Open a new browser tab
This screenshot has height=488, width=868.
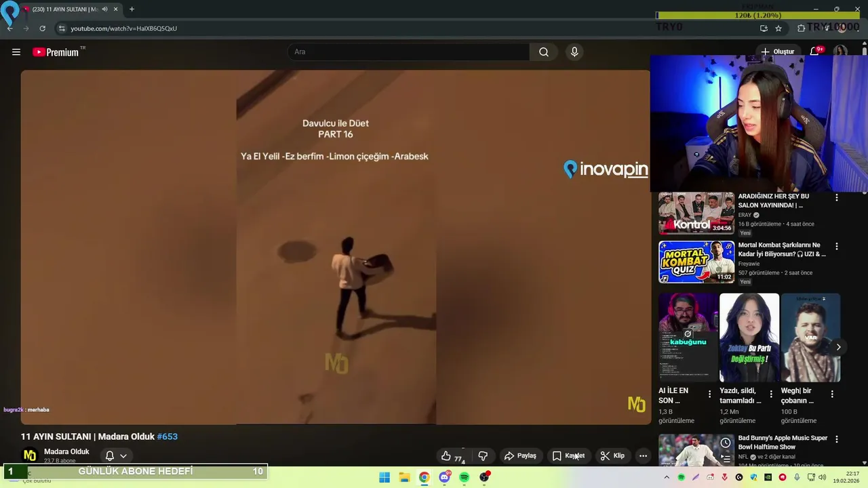[x=132, y=9]
